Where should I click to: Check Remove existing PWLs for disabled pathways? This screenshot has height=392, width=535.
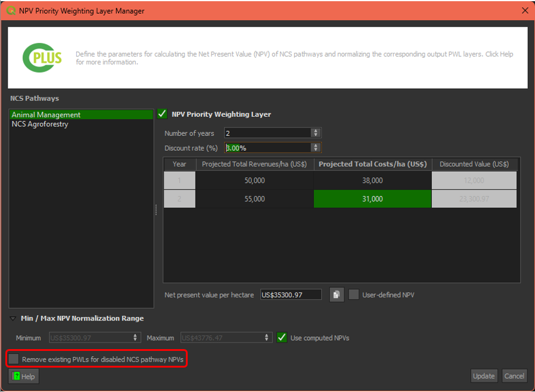(14, 359)
